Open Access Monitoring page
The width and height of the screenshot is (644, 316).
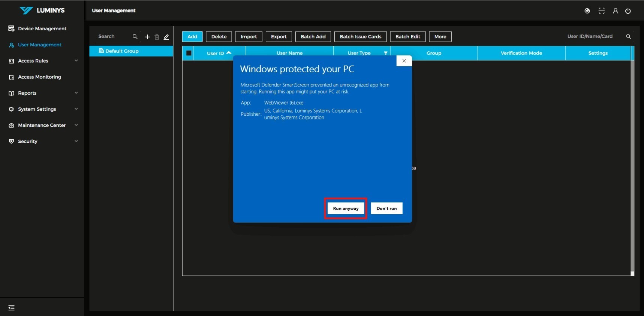pos(39,77)
